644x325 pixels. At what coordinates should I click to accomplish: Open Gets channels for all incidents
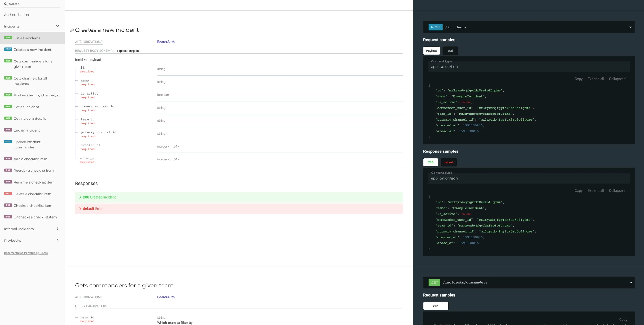pyautogui.click(x=32, y=81)
